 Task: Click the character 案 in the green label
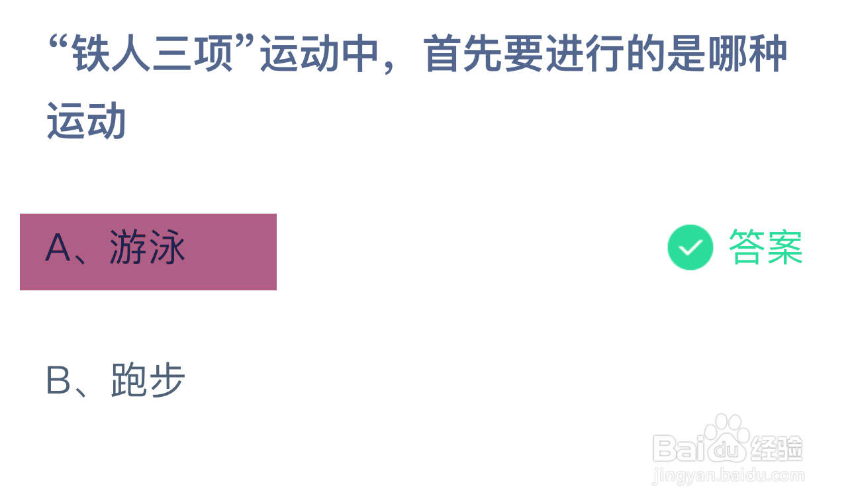point(785,247)
